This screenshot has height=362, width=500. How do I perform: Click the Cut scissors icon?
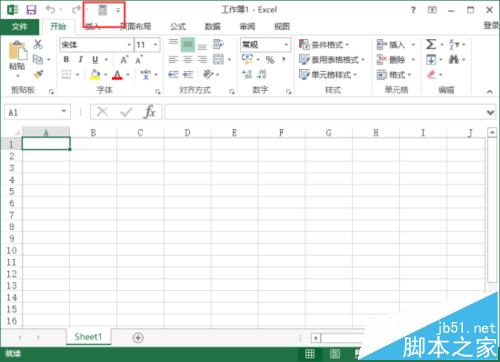(38, 44)
